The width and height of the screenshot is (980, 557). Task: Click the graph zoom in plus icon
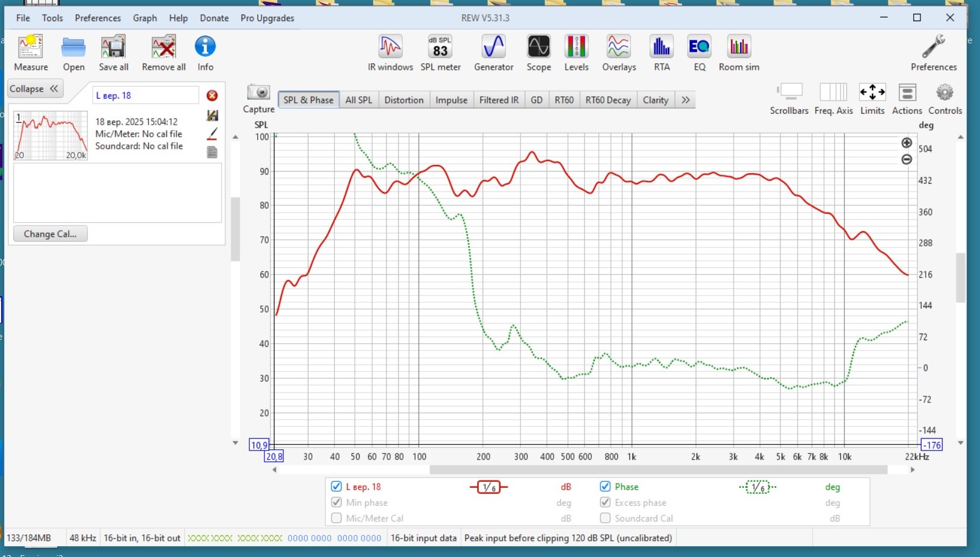click(907, 143)
